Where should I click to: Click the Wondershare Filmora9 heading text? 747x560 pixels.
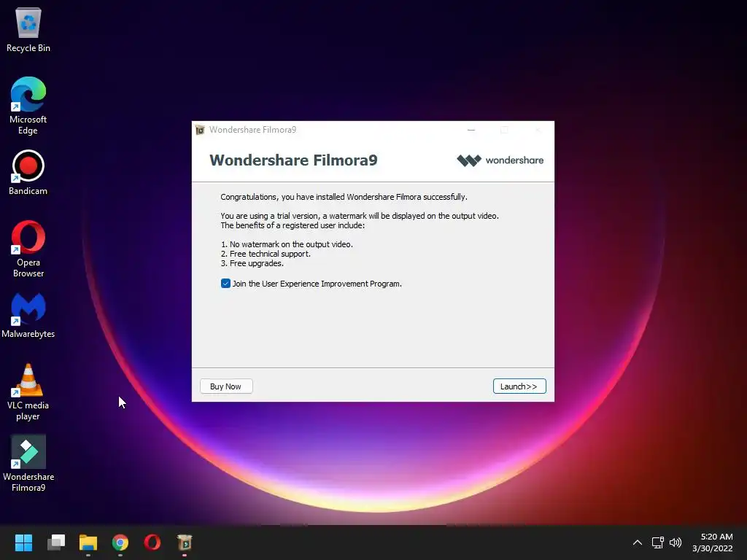(x=293, y=160)
